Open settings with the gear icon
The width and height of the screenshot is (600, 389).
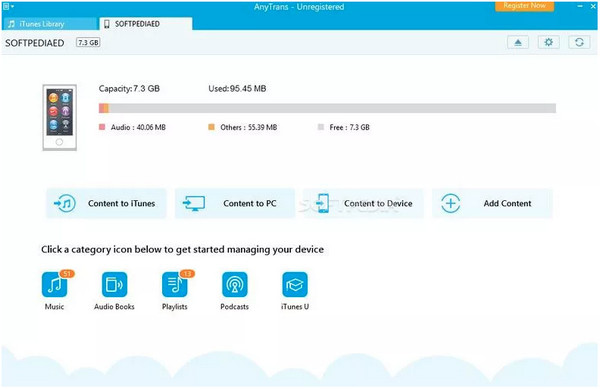click(x=548, y=42)
